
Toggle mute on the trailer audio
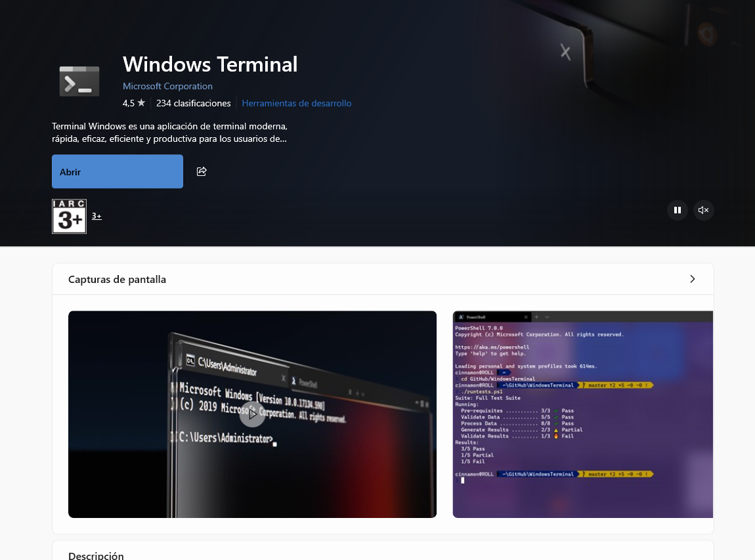pyautogui.click(x=703, y=210)
